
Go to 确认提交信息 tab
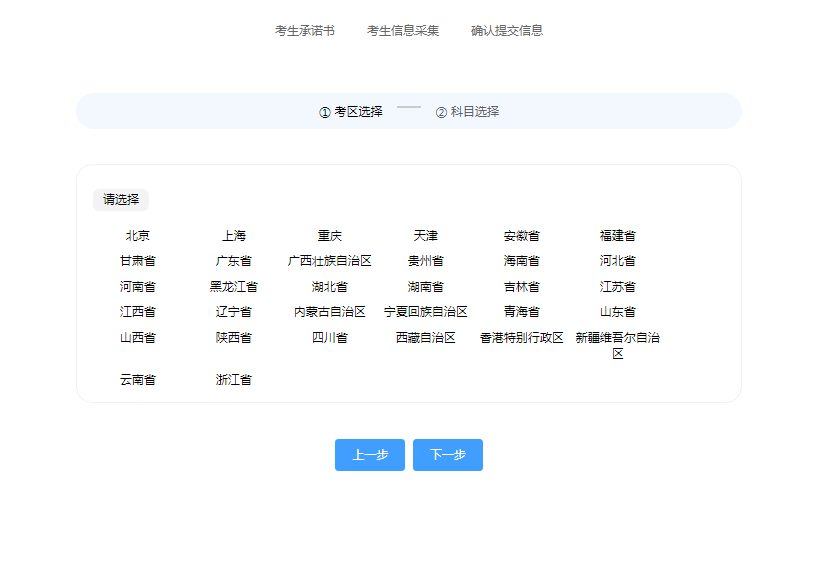507,30
